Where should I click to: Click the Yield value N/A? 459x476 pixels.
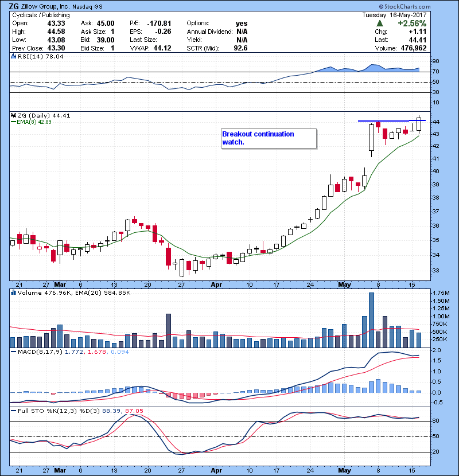pyautogui.click(x=242, y=40)
